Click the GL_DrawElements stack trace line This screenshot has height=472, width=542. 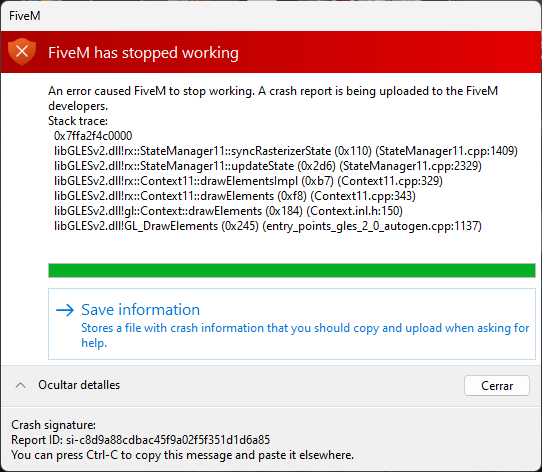click(268, 226)
